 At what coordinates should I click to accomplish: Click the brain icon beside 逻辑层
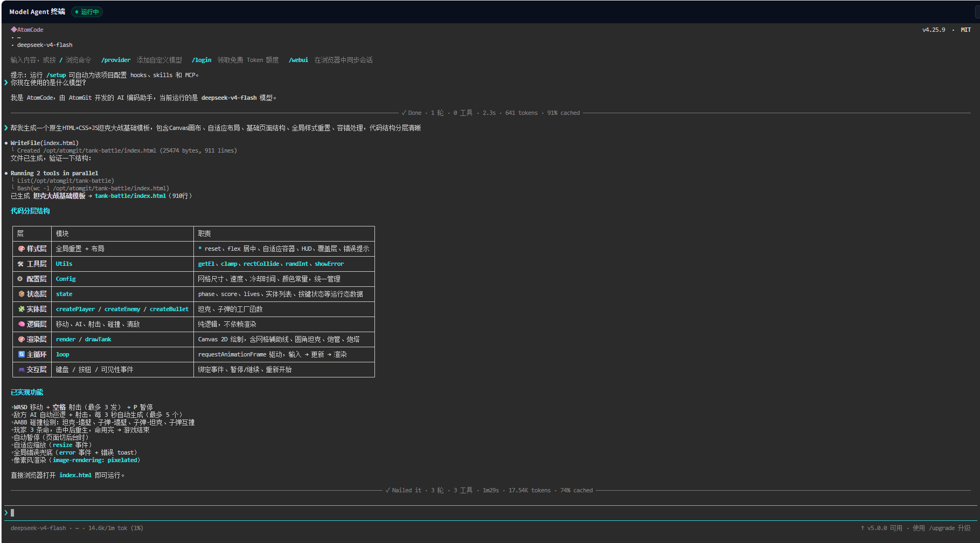21,324
